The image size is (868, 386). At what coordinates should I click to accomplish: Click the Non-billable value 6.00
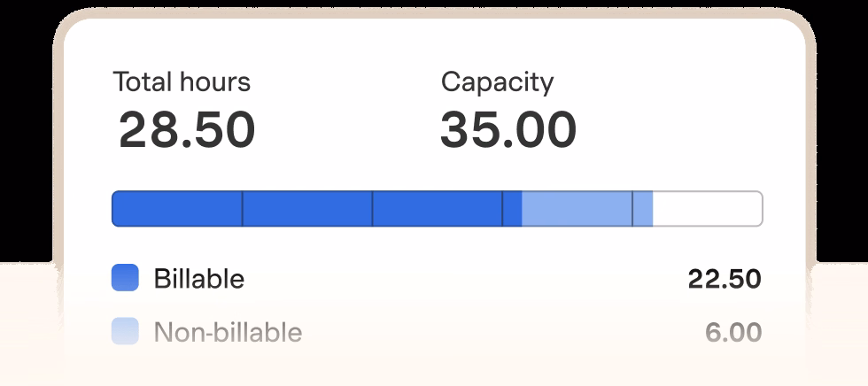pos(733,333)
